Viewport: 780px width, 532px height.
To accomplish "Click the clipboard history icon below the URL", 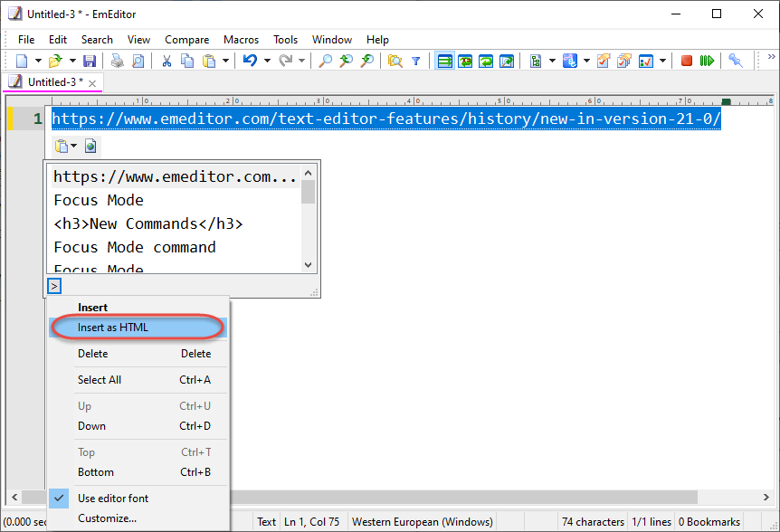I will coord(62,147).
